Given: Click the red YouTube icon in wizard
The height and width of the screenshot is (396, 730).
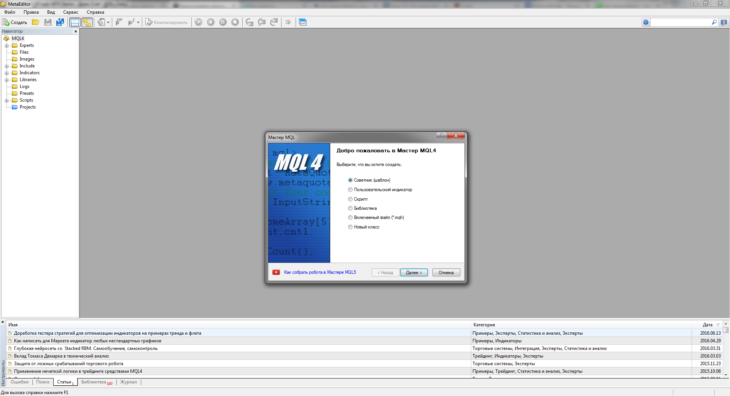Looking at the screenshot, I should pos(276,272).
